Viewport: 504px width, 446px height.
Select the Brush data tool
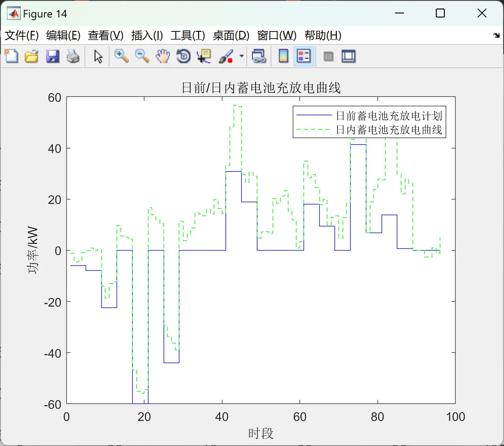coord(226,56)
